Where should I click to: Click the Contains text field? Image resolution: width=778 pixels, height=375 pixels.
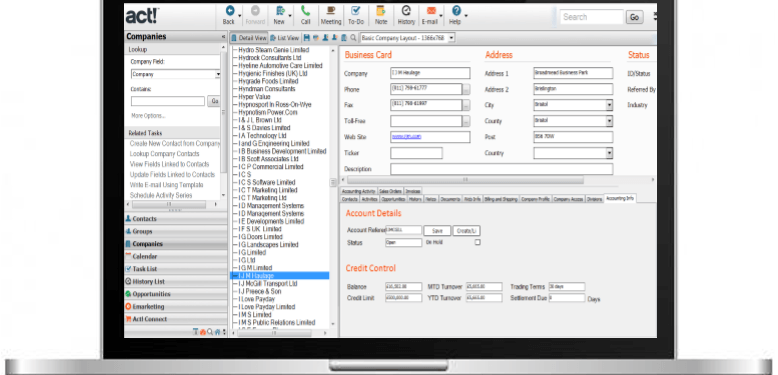tap(168, 101)
